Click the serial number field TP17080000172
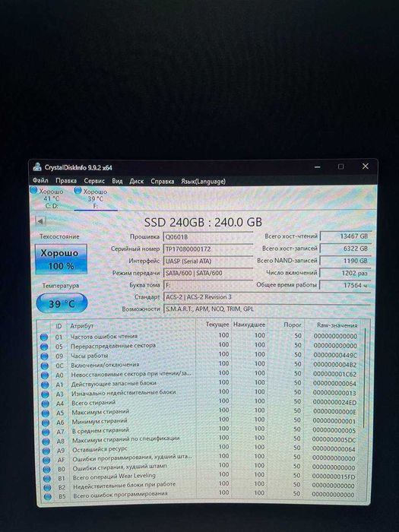399x532 pixels. pyautogui.click(x=208, y=249)
